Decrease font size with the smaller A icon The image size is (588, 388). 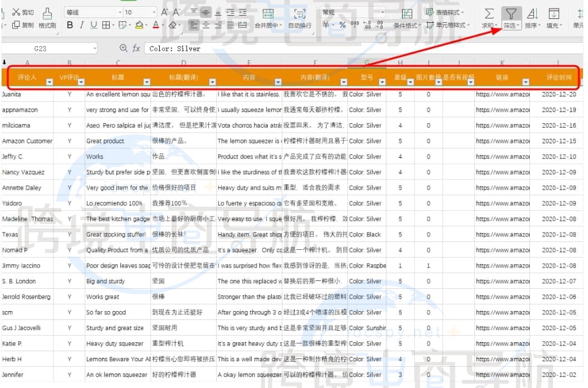[177, 12]
